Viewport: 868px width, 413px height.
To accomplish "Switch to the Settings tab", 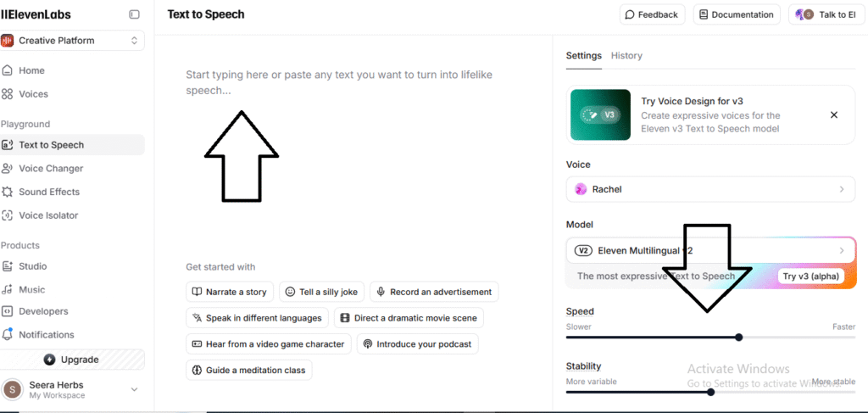I will (x=583, y=56).
